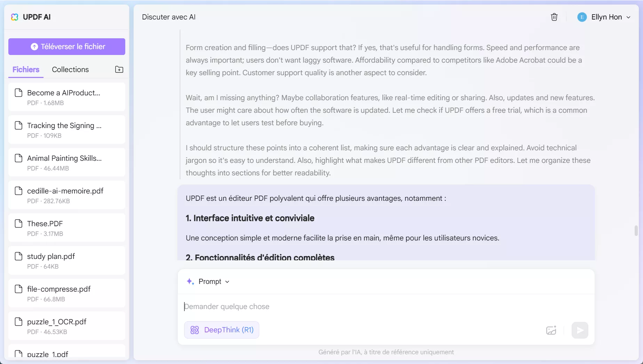Click the DeepThink whale icon
This screenshot has width=643, height=364.
tap(195, 330)
